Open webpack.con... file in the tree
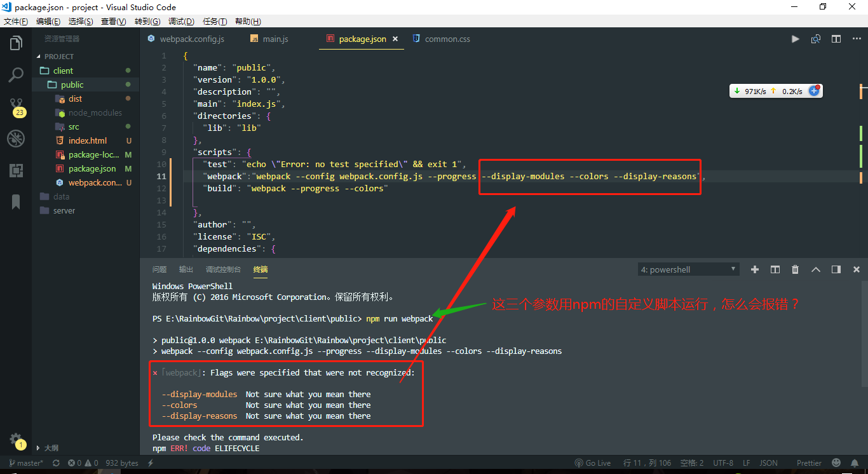Viewport: 868px width, 474px height. click(x=86, y=182)
